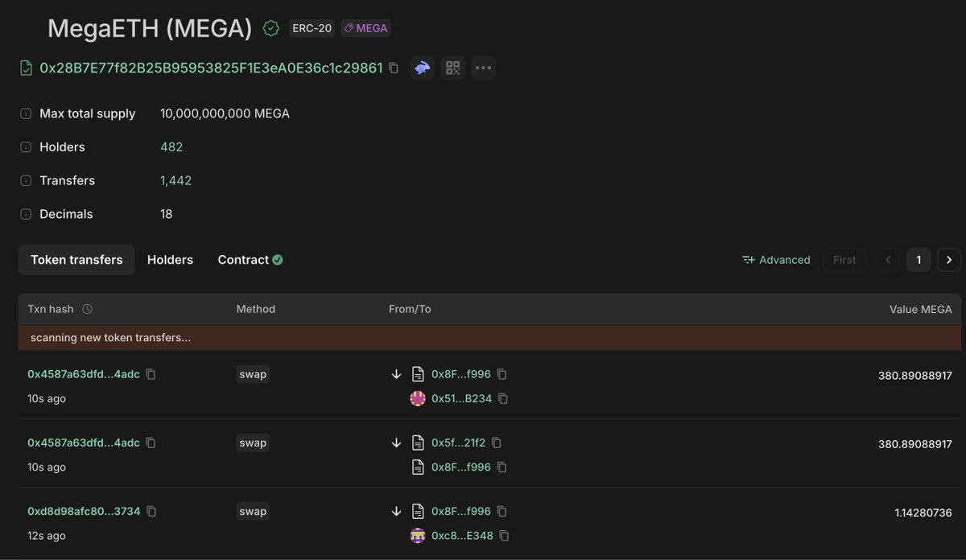Image resolution: width=966 pixels, height=560 pixels.
Task: Switch to the Token transfers tab
Action: pyautogui.click(x=76, y=260)
